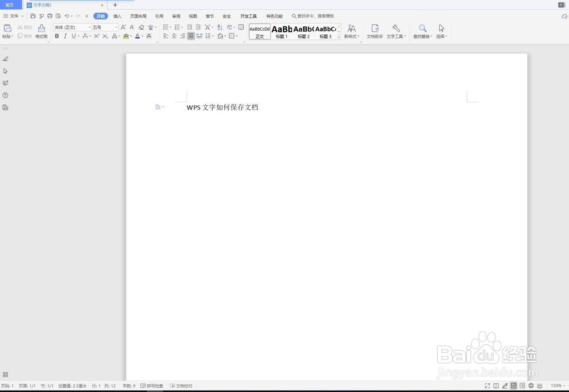
Task: Apply superscript formatting
Action: [x=96, y=36]
